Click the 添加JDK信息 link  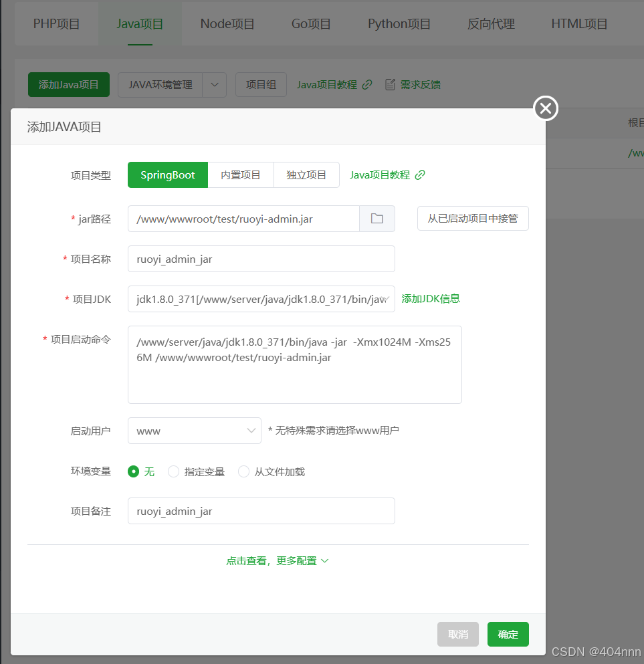[431, 298]
